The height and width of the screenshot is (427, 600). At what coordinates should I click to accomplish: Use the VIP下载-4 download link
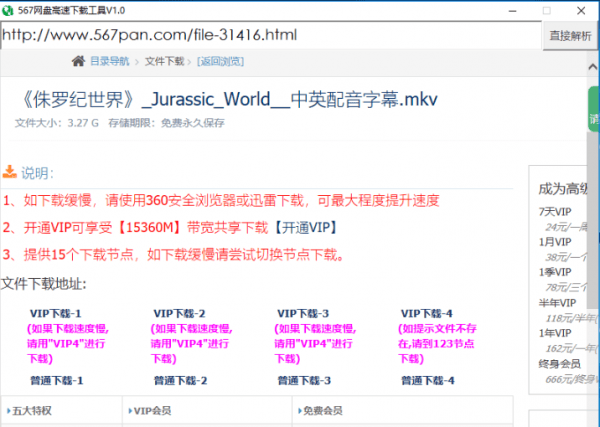click(x=426, y=313)
